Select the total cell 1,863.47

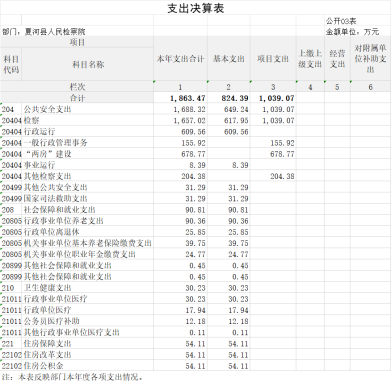[187, 98]
